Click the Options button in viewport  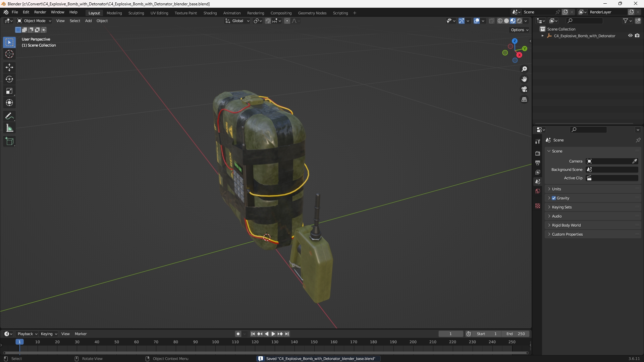(x=520, y=30)
